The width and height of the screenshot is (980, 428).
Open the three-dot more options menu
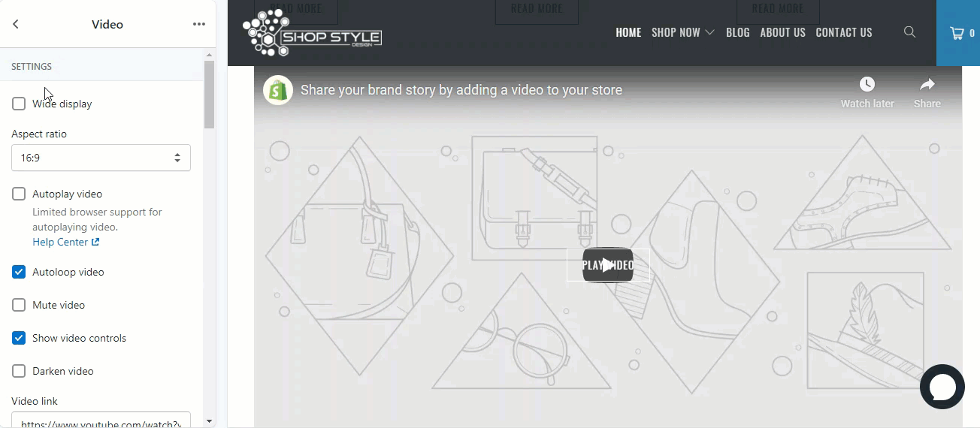coord(199,24)
